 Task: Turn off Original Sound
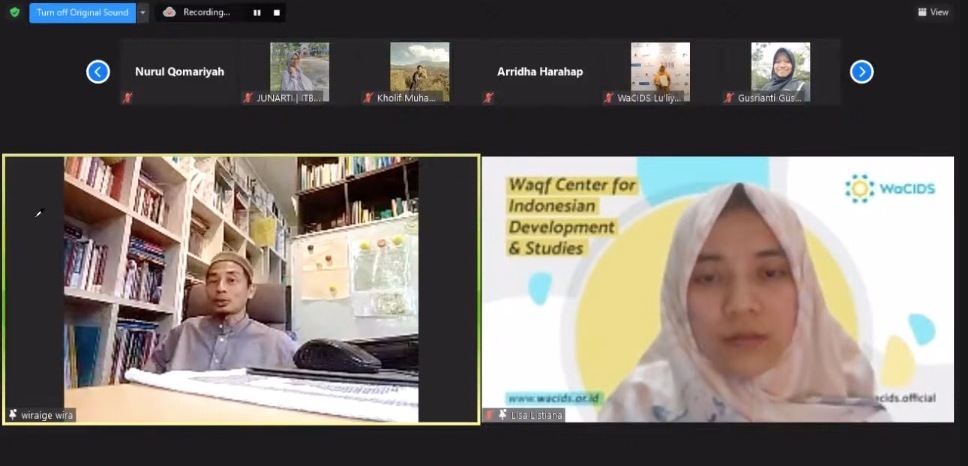(x=82, y=12)
